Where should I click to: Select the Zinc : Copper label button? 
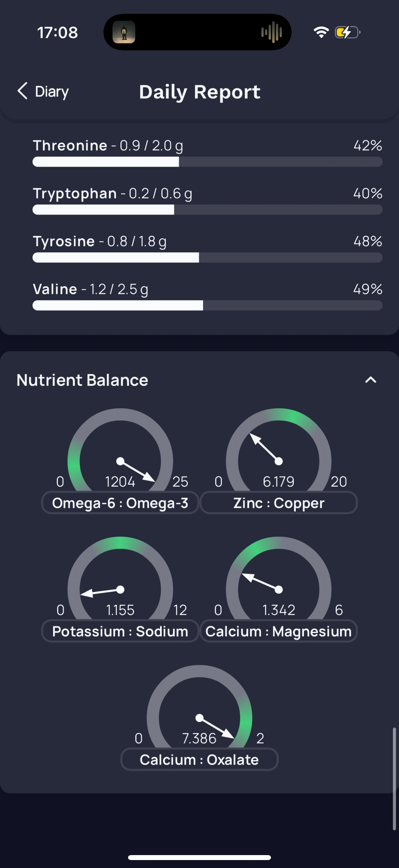[279, 503]
